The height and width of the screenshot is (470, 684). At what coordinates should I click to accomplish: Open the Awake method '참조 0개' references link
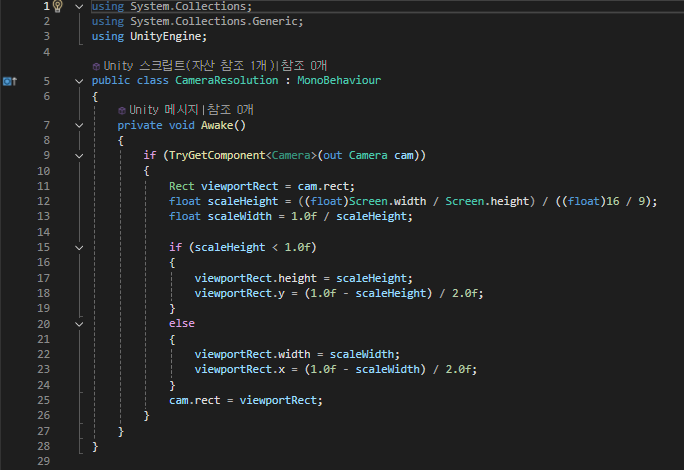tap(230, 110)
